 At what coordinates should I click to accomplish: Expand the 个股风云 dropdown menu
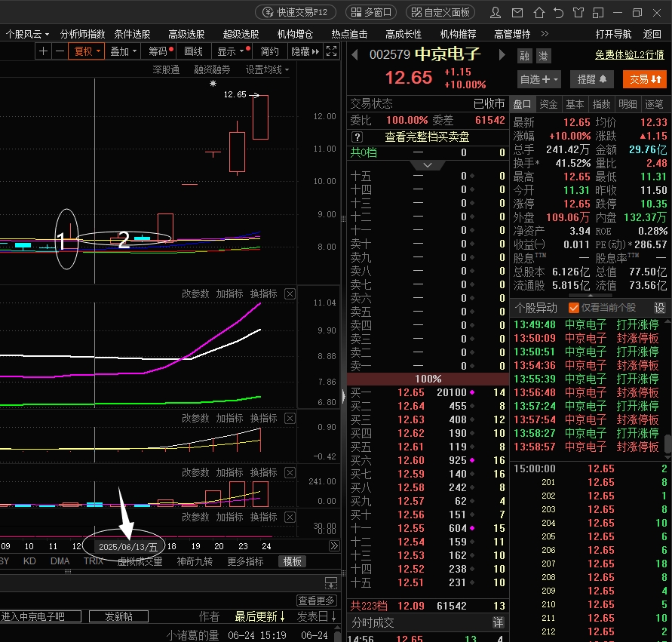click(27, 34)
